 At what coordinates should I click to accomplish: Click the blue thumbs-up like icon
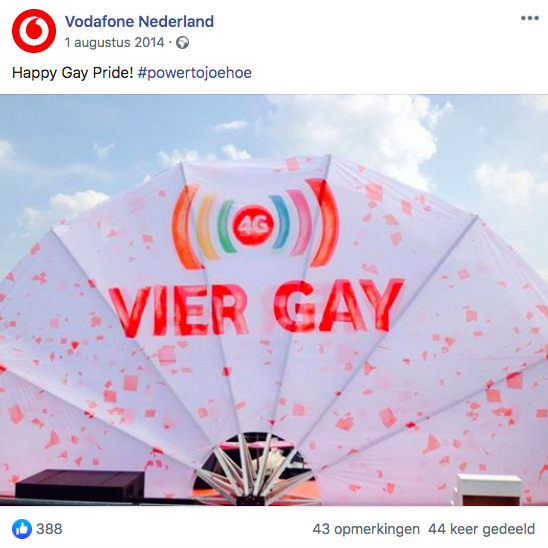22,529
